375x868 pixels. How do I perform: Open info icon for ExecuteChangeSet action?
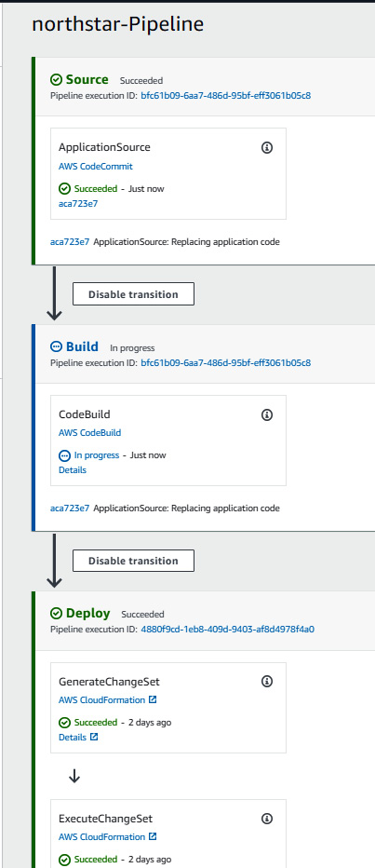coord(267,819)
